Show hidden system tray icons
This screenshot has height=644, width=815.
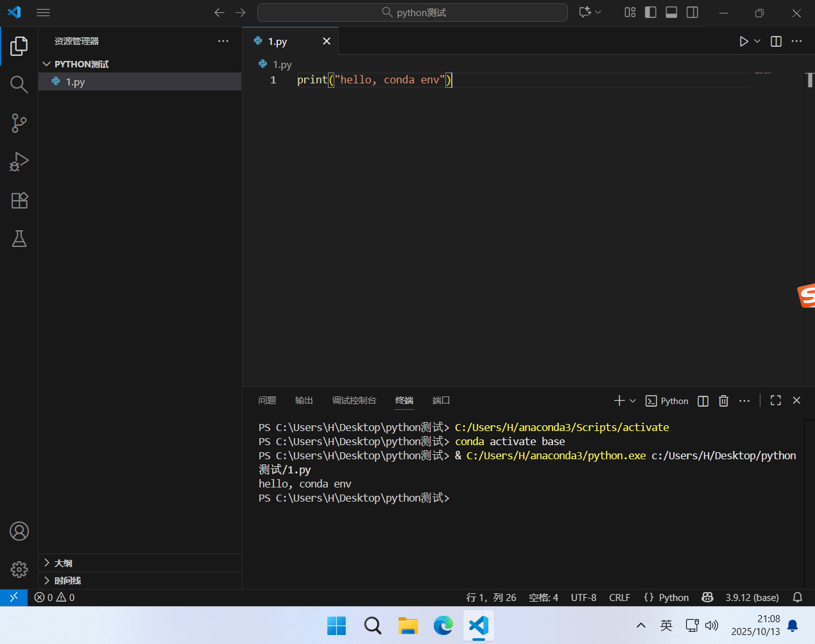point(640,625)
